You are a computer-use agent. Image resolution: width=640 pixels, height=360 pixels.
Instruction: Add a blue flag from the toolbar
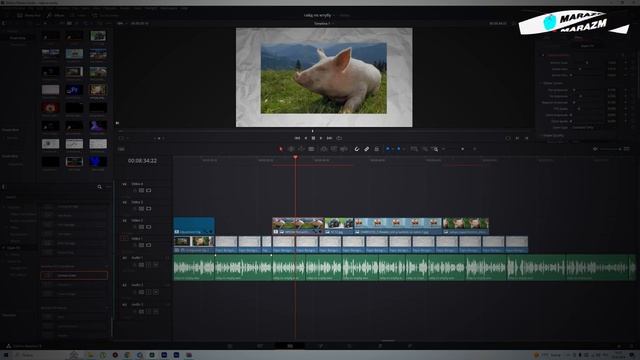(x=387, y=149)
